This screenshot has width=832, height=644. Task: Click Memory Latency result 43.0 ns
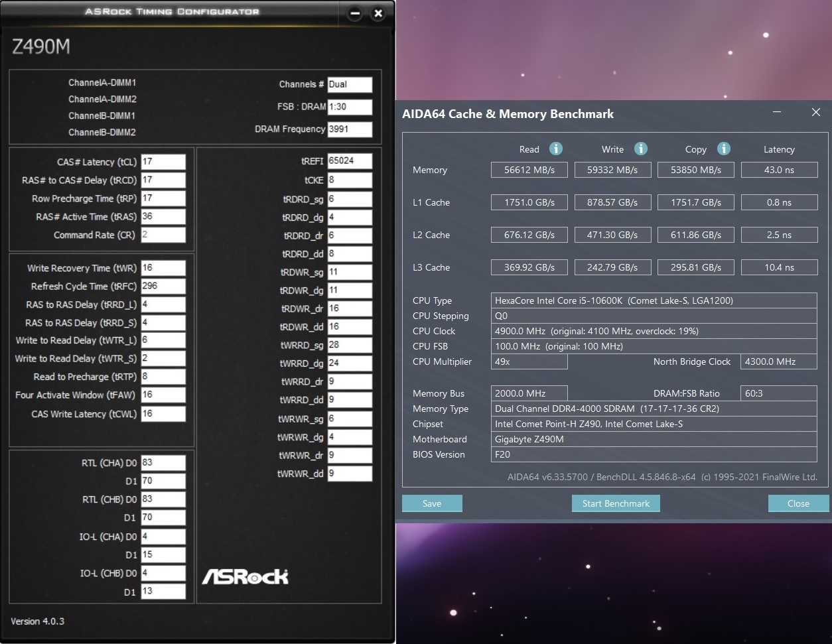pos(779,170)
